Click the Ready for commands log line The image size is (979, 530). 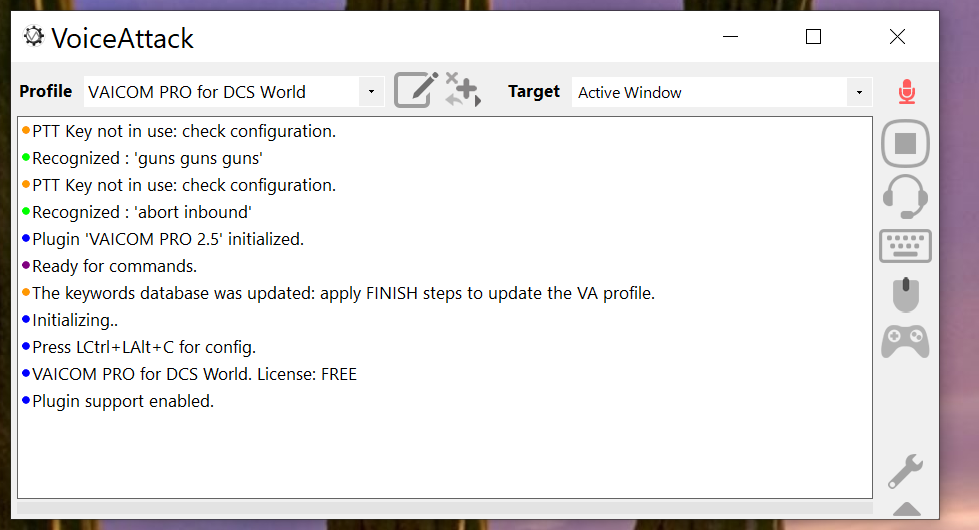pos(109,267)
